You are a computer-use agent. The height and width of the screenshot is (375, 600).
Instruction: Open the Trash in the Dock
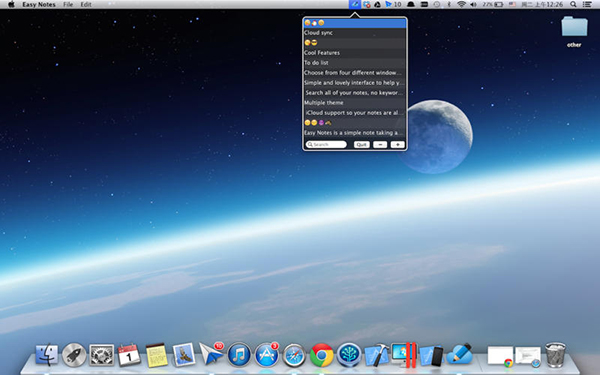pyautogui.click(x=555, y=355)
